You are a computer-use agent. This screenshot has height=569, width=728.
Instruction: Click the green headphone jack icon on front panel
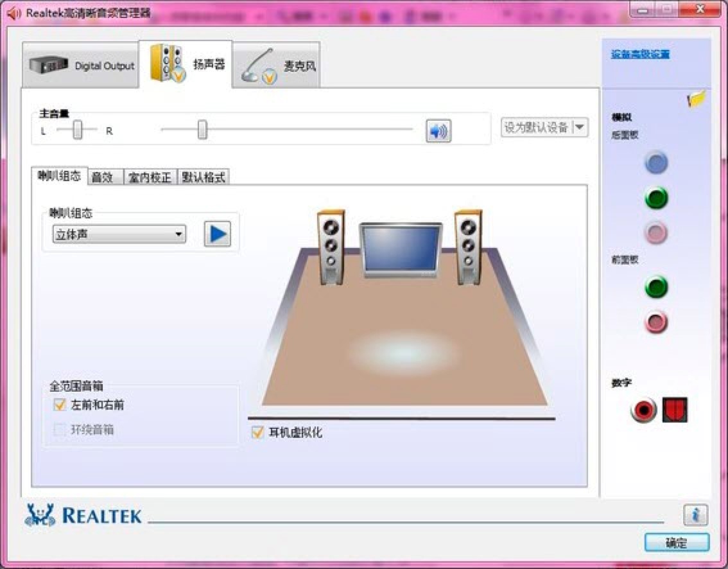[x=655, y=287]
